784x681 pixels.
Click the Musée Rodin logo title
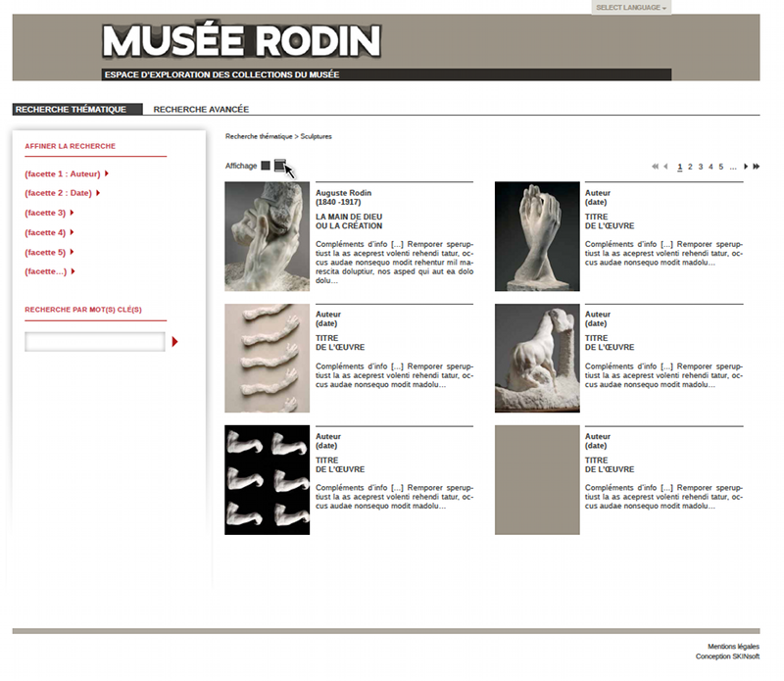coord(242,40)
